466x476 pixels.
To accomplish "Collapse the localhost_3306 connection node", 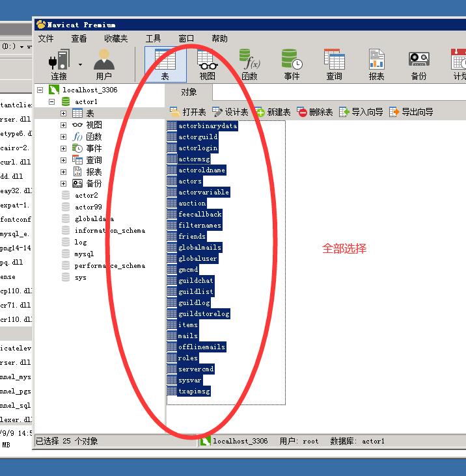I will pyautogui.click(x=40, y=90).
